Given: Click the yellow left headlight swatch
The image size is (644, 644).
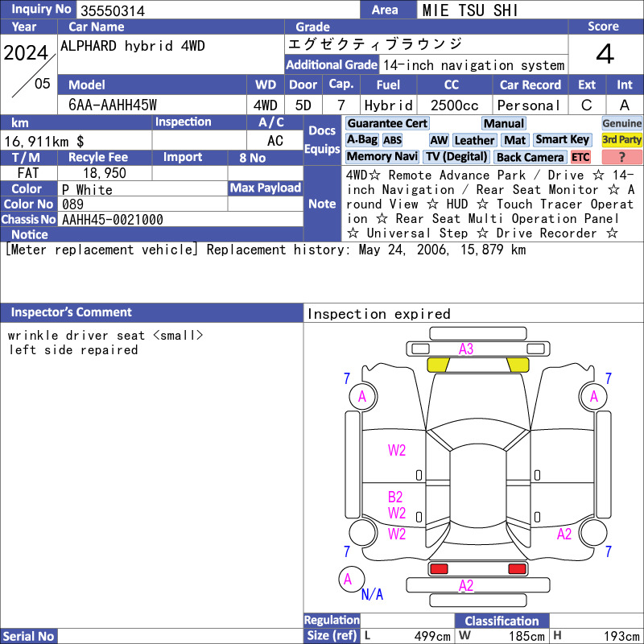Looking at the screenshot, I should click(x=438, y=365).
